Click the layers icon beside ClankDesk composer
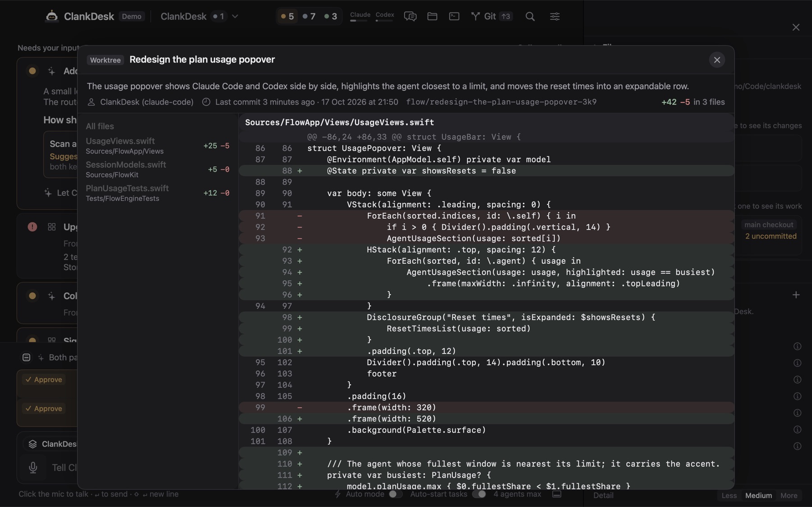The image size is (812, 507). 32,444
